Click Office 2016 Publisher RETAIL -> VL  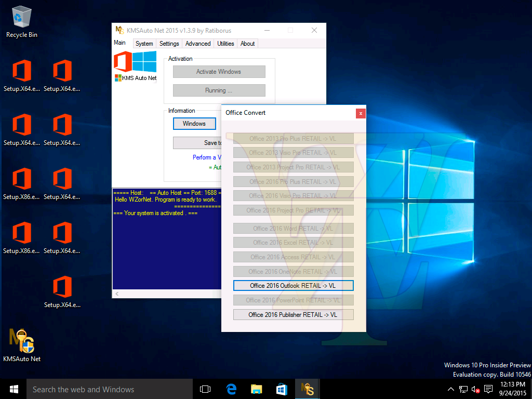coord(293,314)
